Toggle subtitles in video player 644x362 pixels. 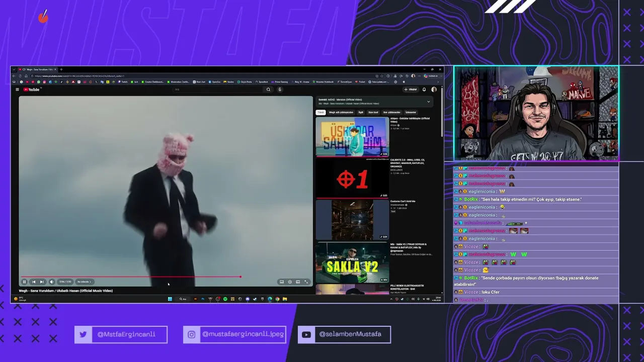point(282,282)
